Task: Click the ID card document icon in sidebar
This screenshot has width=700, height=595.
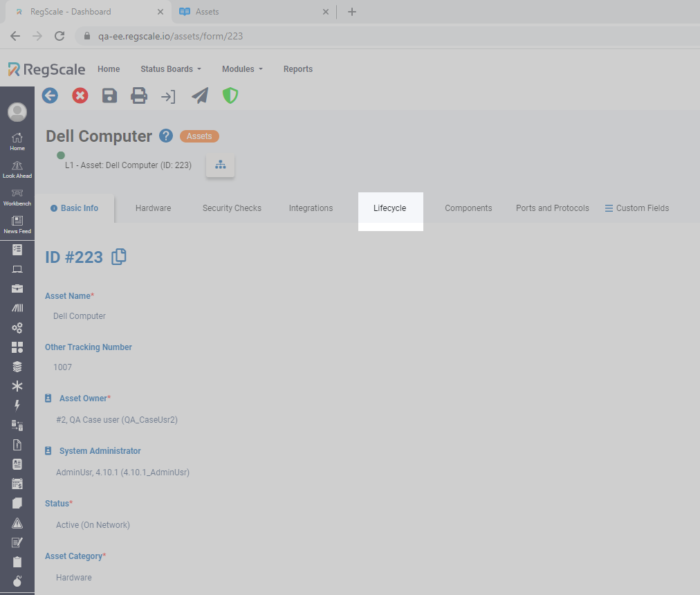Action: 17,464
